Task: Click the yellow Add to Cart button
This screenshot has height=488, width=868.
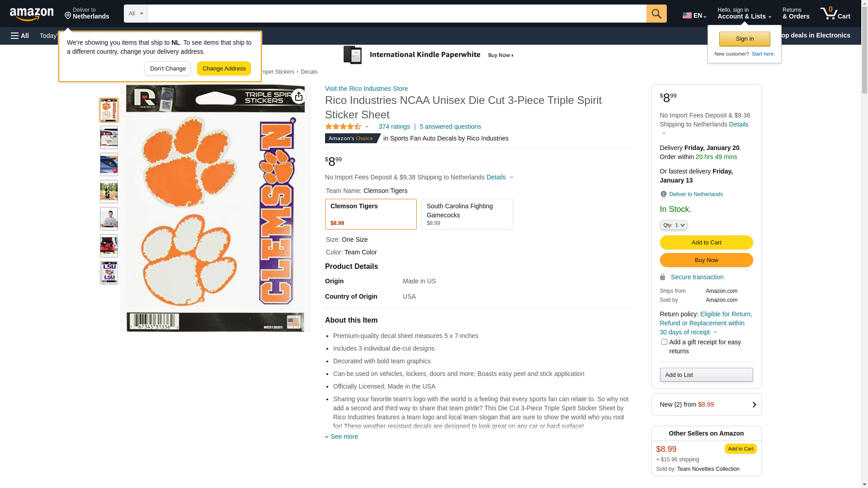Action: pos(706,243)
